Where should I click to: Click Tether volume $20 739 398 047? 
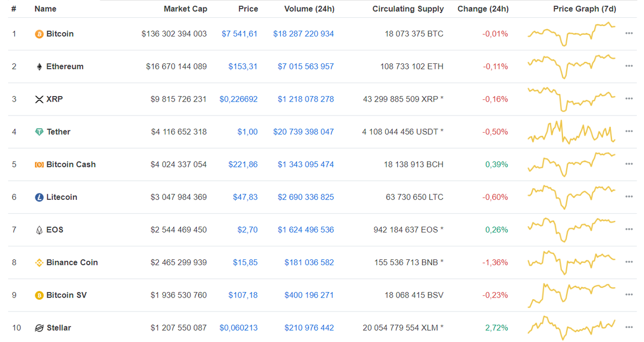click(303, 132)
